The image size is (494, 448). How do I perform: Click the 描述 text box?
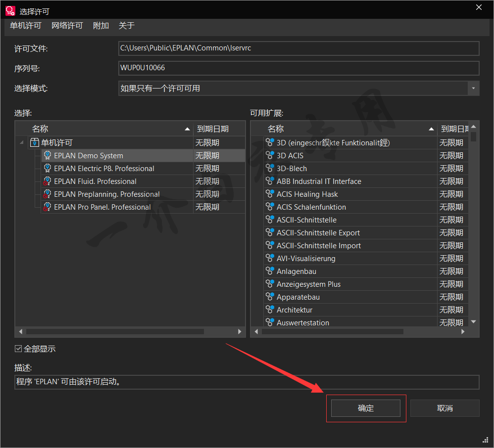coord(247,382)
